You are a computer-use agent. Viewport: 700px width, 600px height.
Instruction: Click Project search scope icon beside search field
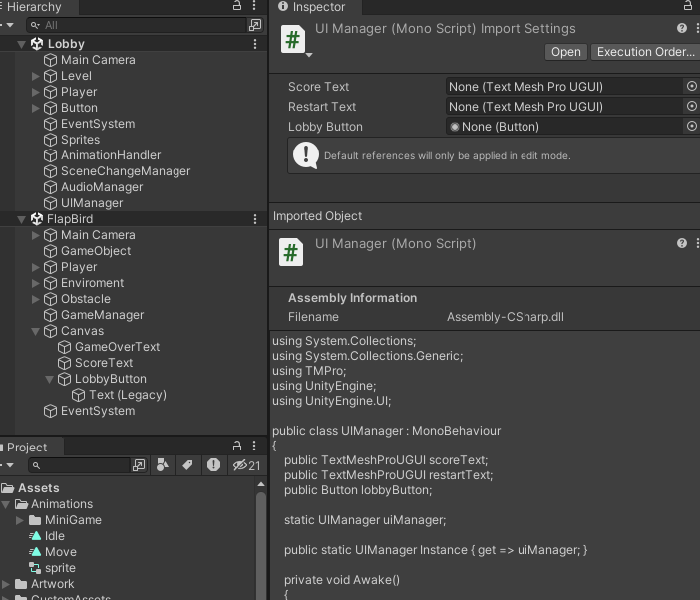[139, 465]
